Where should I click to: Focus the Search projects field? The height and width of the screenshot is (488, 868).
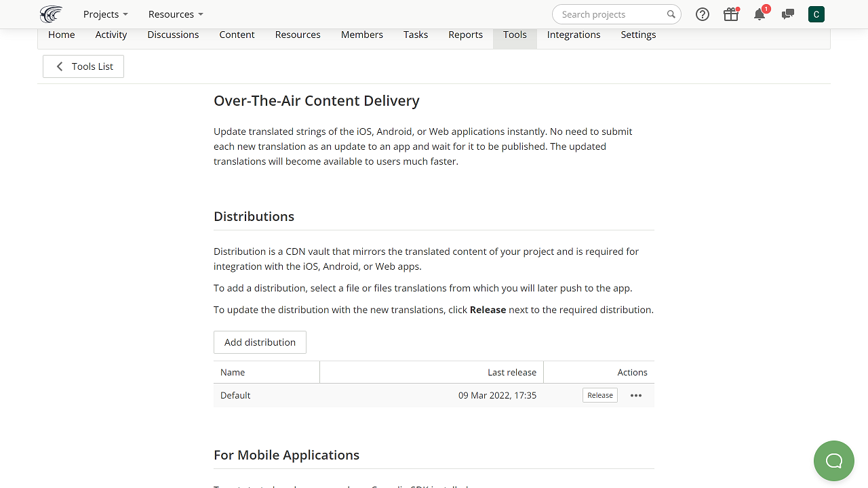(x=610, y=14)
